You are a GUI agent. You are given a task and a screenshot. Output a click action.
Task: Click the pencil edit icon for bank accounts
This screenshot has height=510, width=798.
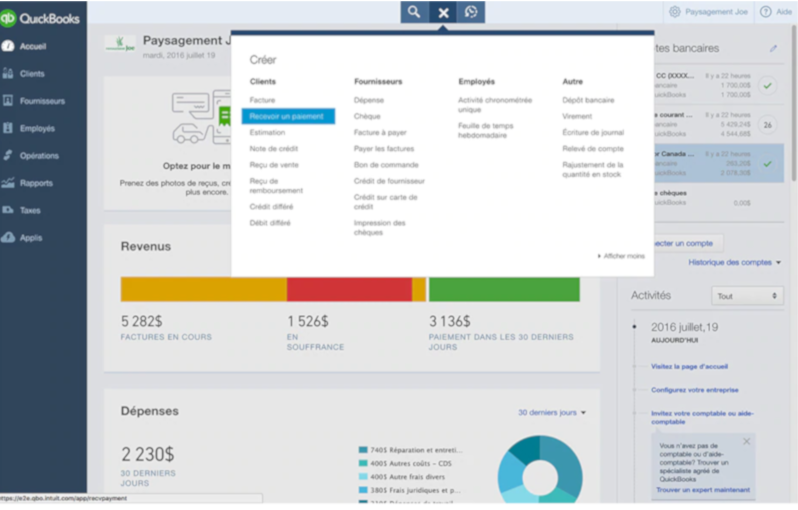(x=773, y=48)
